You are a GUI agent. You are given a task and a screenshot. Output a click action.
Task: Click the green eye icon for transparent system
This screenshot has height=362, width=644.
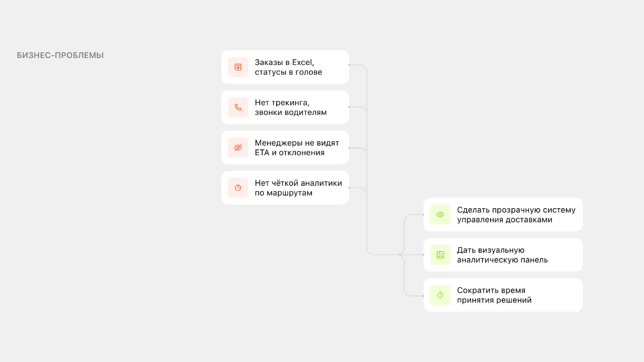tap(440, 214)
